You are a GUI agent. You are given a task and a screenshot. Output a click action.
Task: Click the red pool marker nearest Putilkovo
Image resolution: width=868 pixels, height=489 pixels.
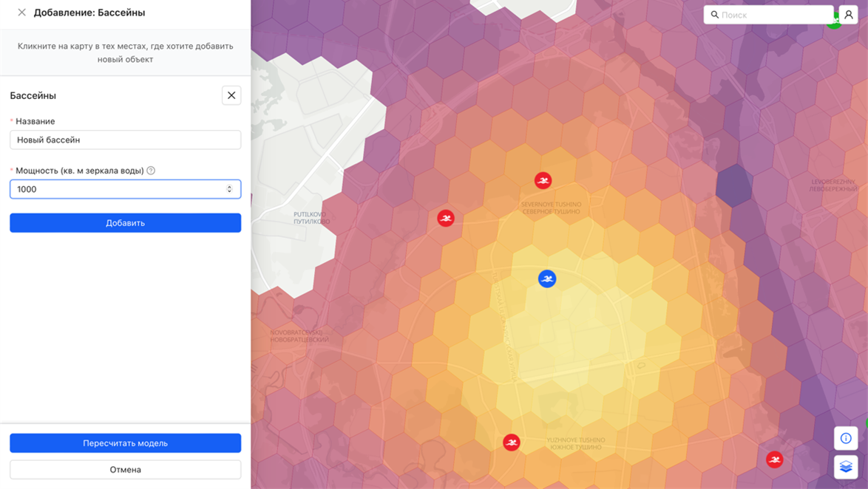click(x=446, y=218)
